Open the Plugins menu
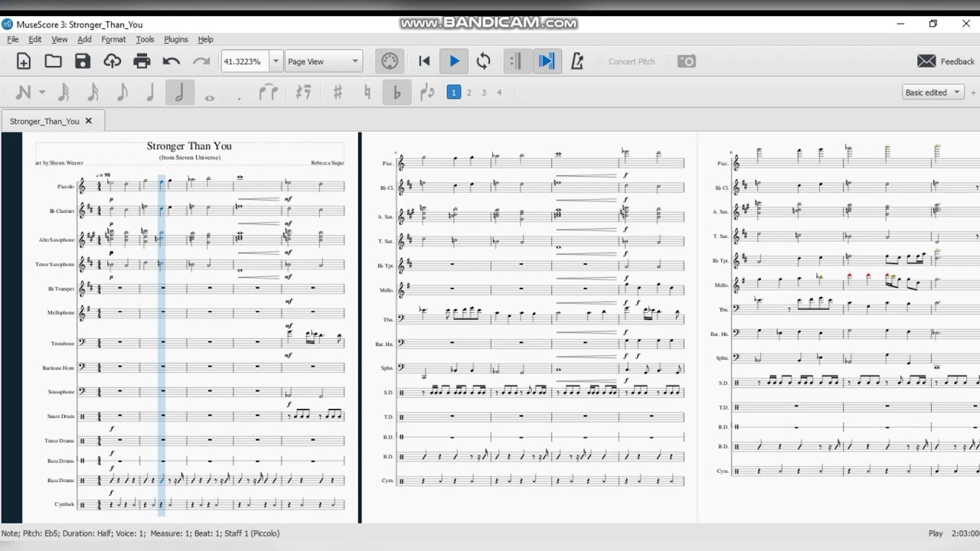This screenshot has height=551, width=980. (x=176, y=40)
